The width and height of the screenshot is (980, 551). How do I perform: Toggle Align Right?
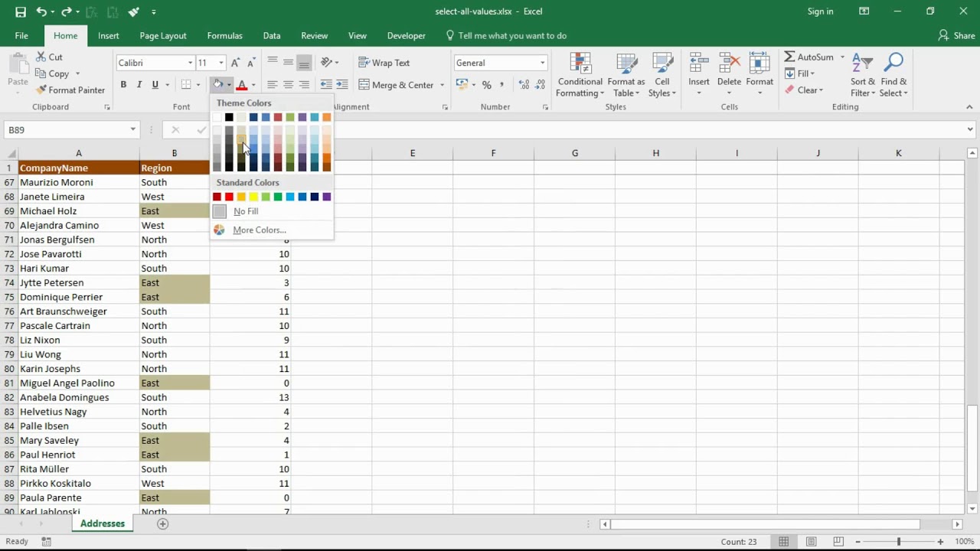click(304, 85)
